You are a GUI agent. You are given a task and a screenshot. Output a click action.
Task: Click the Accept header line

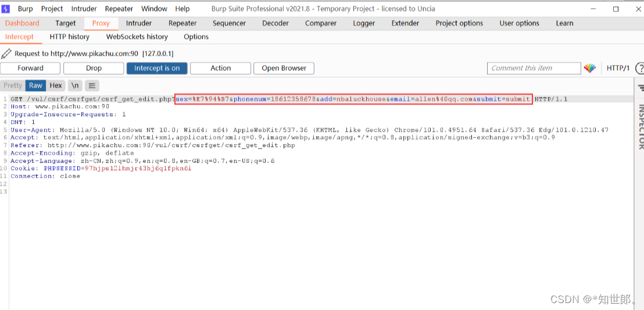pyautogui.click(x=283, y=138)
